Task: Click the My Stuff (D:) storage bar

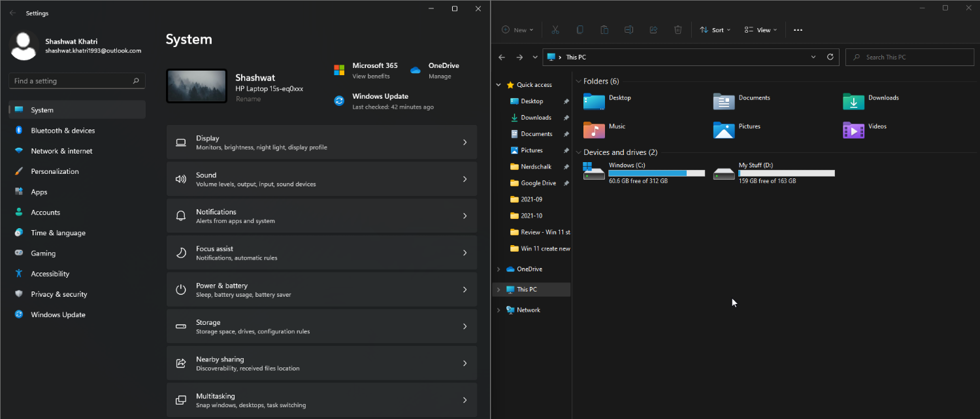Action: click(x=786, y=173)
